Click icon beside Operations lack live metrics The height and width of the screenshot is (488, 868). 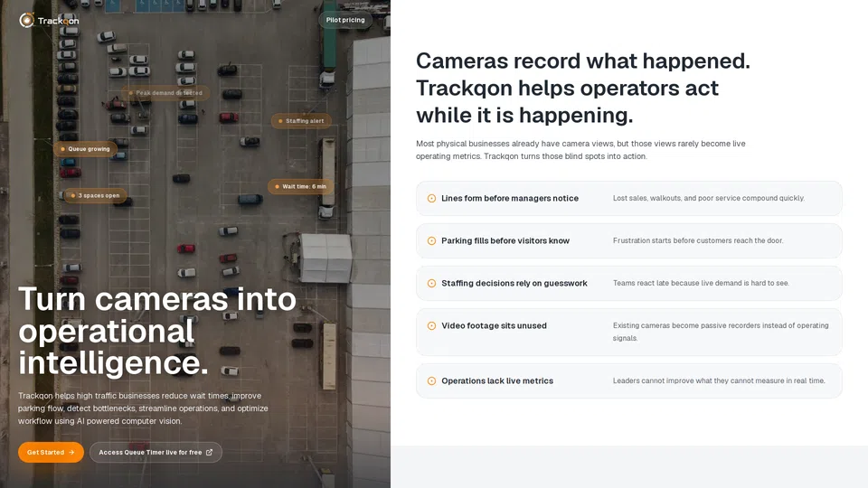432,380
